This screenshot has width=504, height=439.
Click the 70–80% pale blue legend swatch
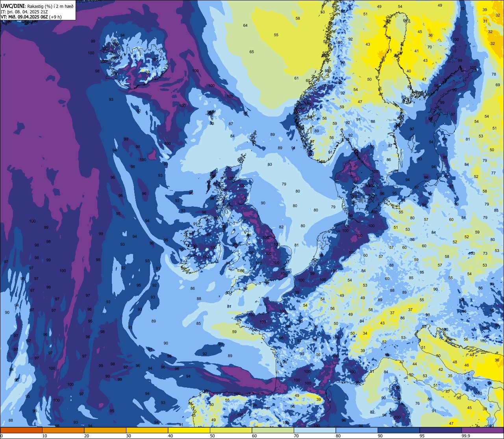[315, 430]
